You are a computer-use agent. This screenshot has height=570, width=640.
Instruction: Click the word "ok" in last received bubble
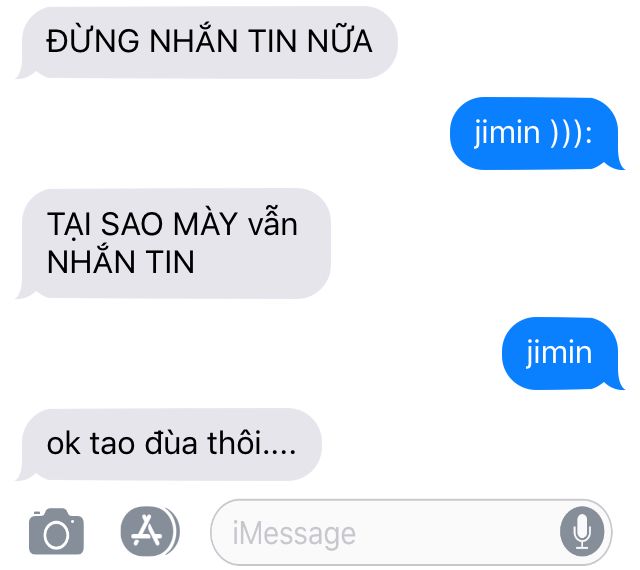point(63,443)
